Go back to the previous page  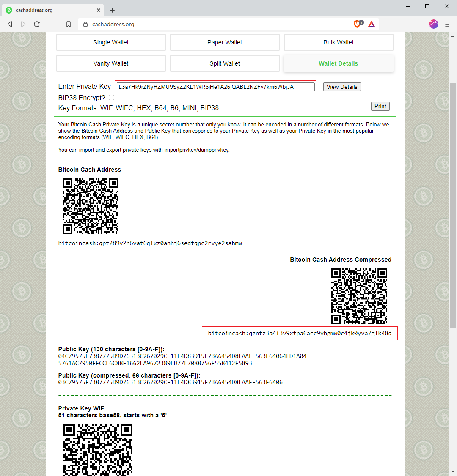point(10,24)
